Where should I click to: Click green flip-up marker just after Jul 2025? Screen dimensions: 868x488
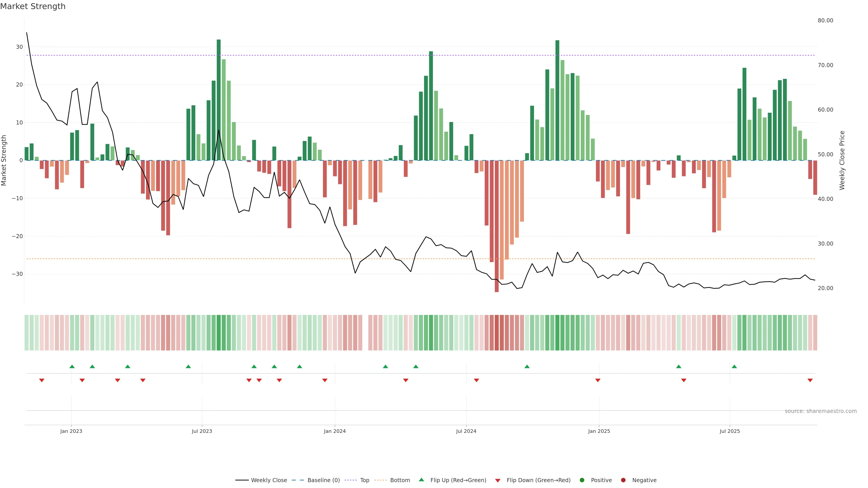tap(734, 366)
